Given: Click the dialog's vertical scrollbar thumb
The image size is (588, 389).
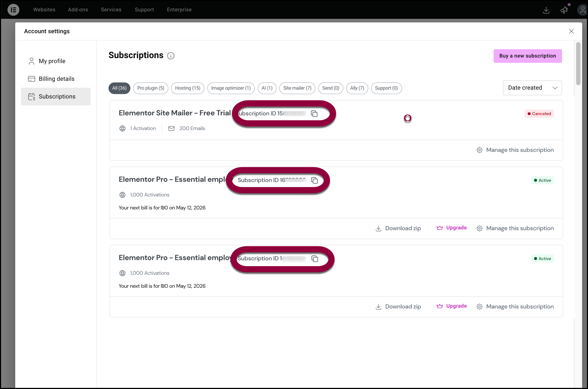Looking at the screenshot, I should coord(578,64).
